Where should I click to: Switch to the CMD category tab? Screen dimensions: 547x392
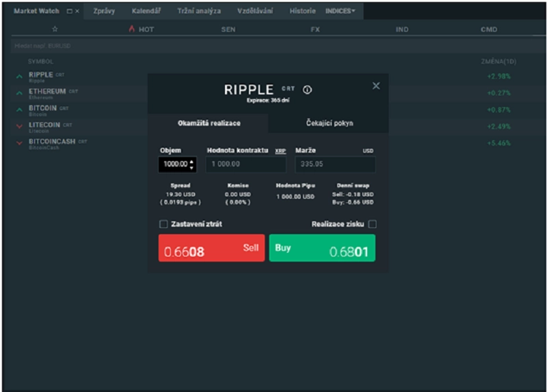point(489,29)
